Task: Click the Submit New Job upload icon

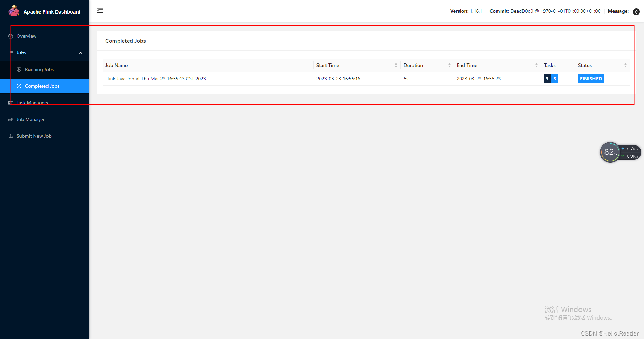Action: click(x=11, y=136)
